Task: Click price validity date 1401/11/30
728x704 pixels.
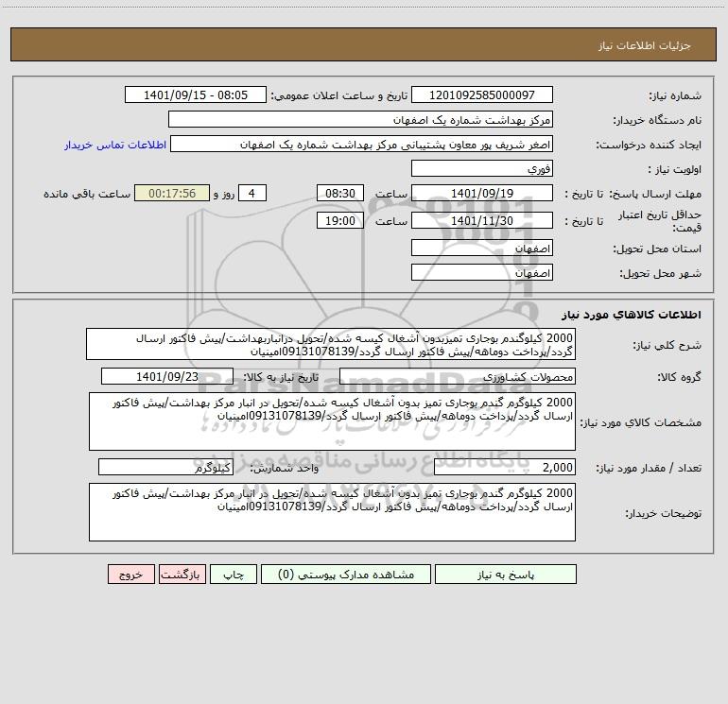Action: point(482,220)
